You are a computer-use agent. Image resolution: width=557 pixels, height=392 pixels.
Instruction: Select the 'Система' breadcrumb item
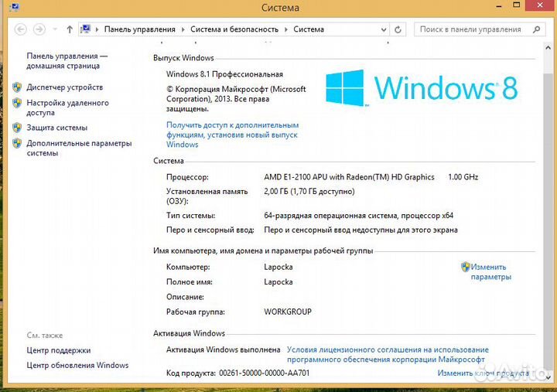(309, 29)
